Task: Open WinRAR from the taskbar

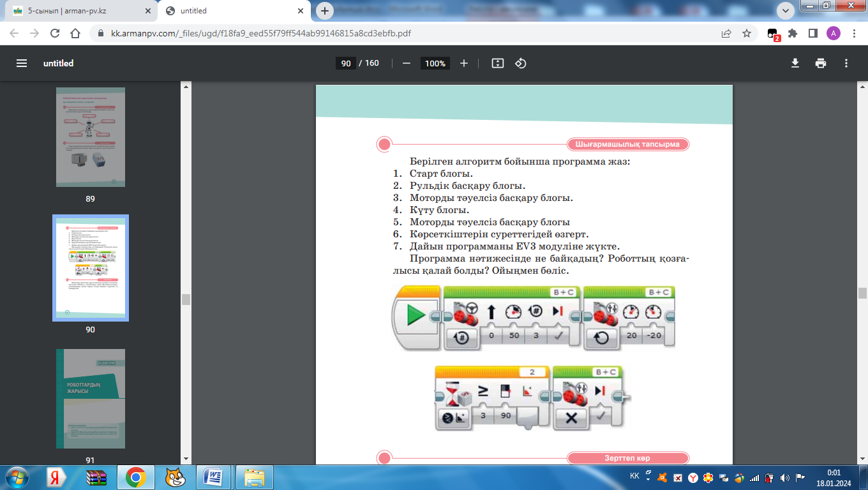Action: (96, 477)
